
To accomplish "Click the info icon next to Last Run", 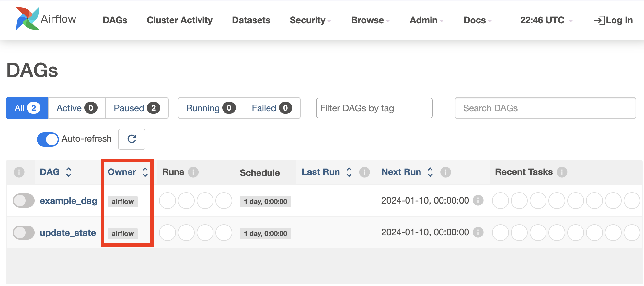I will [364, 172].
